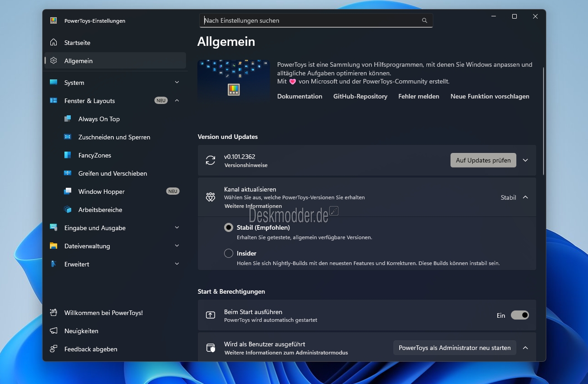Click the version number v0.101.2362
The height and width of the screenshot is (384, 588).
tap(240, 157)
